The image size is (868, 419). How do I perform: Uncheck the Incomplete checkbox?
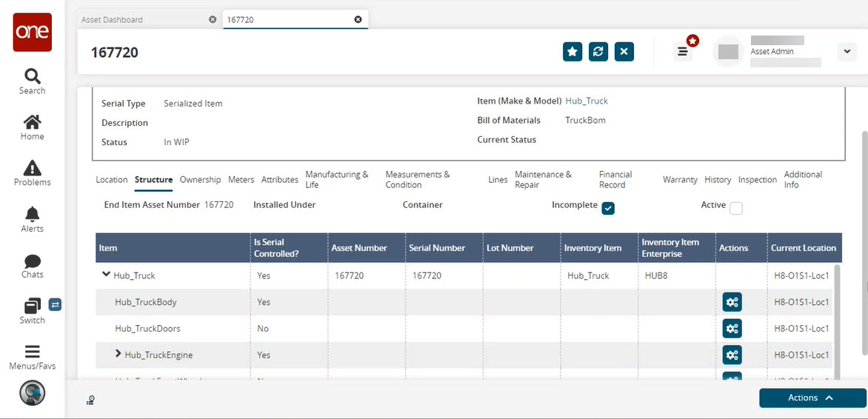click(608, 209)
